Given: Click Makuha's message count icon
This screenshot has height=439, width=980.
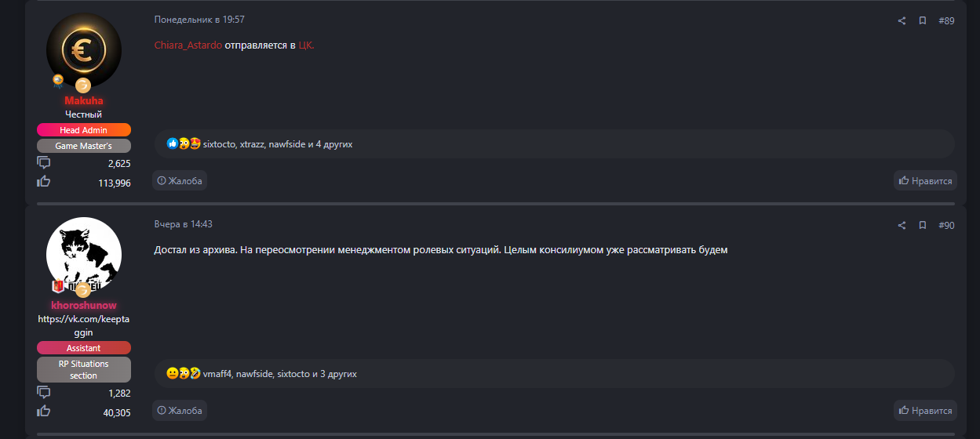Looking at the screenshot, I should click(x=44, y=163).
